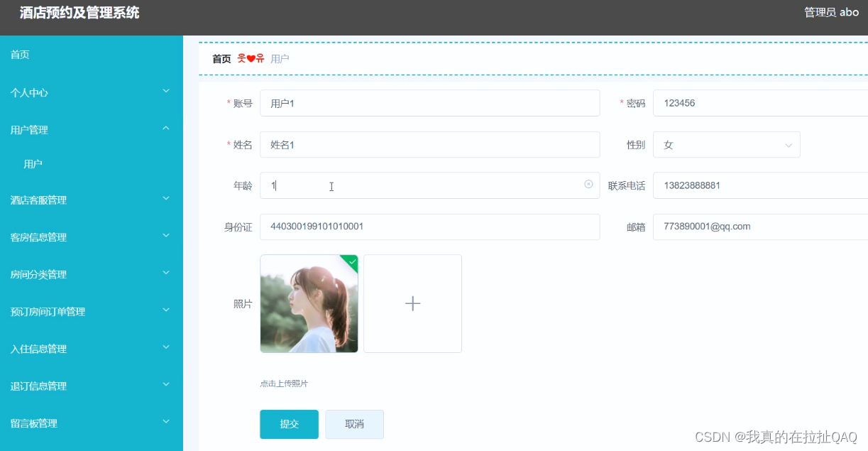Expand the 房间分类管理 menu
The width and height of the screenshot is (868, 451).
coord(166,273)
